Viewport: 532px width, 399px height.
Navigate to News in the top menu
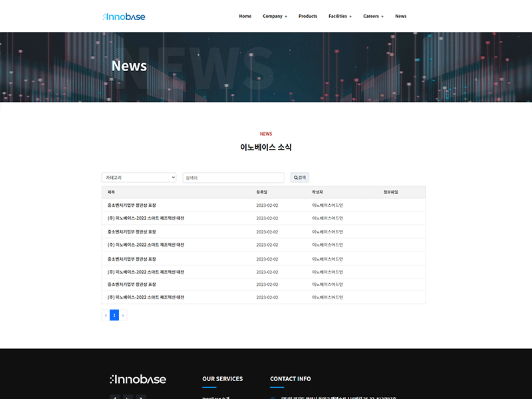[x=400, y=16]
